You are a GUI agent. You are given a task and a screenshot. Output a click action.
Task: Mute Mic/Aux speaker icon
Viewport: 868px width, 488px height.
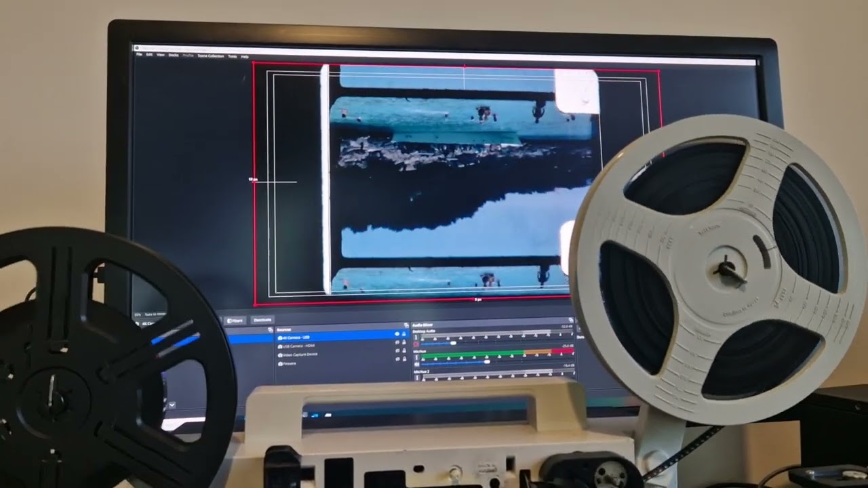416,364
